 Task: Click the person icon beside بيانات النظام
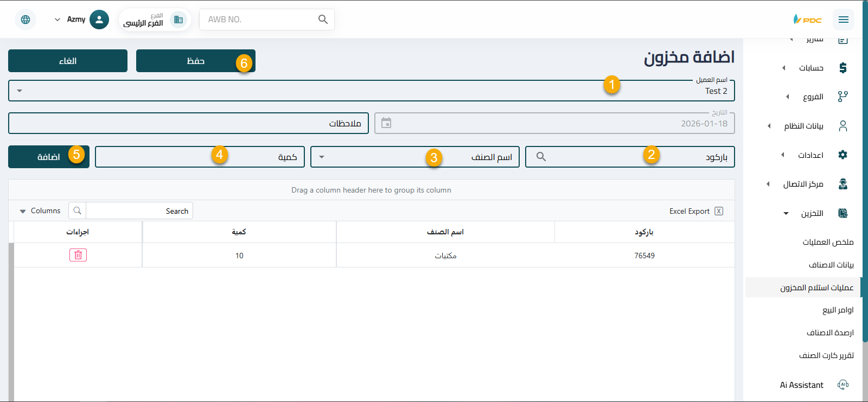pyautogui.click(x=843, y=126)
